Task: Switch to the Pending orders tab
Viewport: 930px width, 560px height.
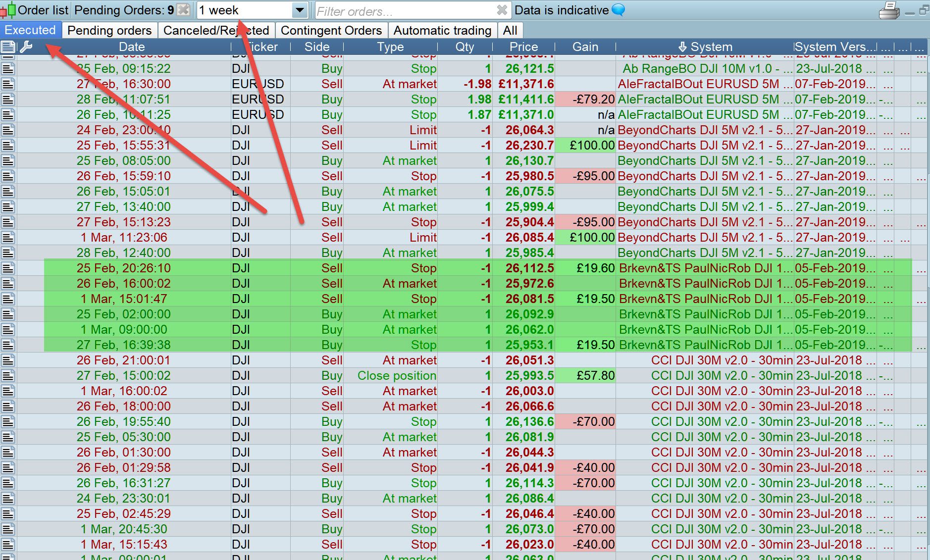Action: pos(109,30)
